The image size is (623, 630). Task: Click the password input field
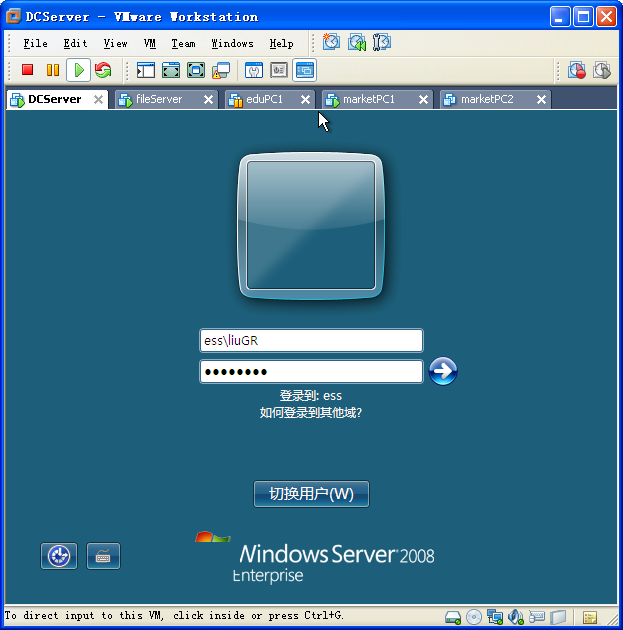(311, 372)
